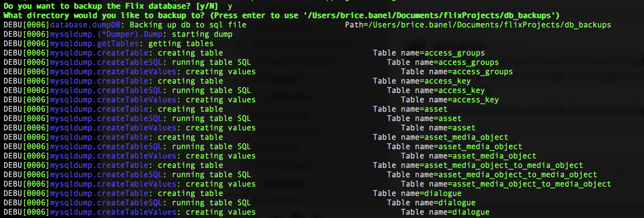Image resolution: width=644 pixels, height=218 pixels.
Task: Click the 'mysqldump.getTables' log source
Action: coord(94,43)
